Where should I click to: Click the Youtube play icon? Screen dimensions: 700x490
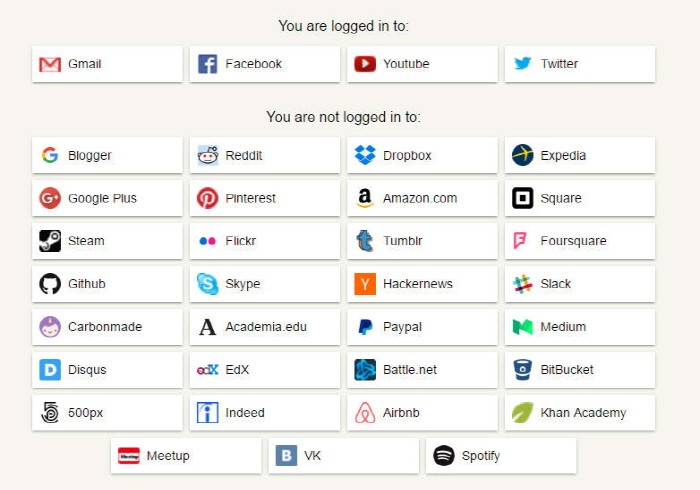(x=365, y=64)
